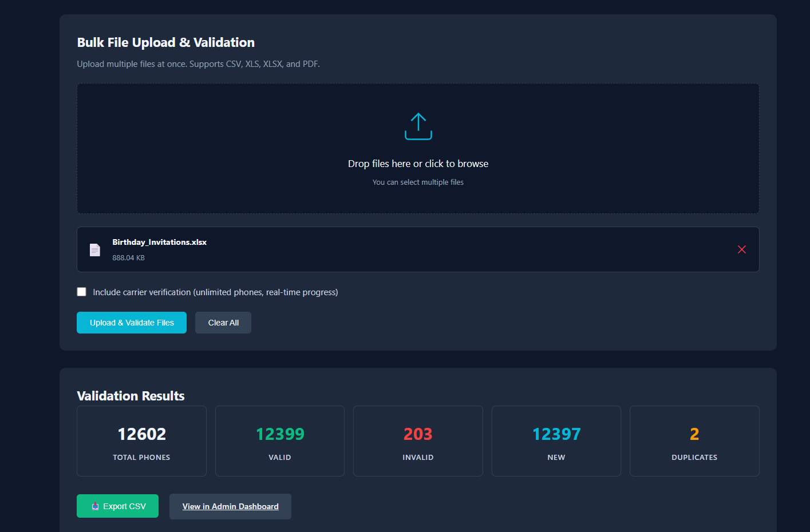This screenshot has width=810, height=532.
Task: Click the 'Include carrier verification' label text
Action: 215,292
